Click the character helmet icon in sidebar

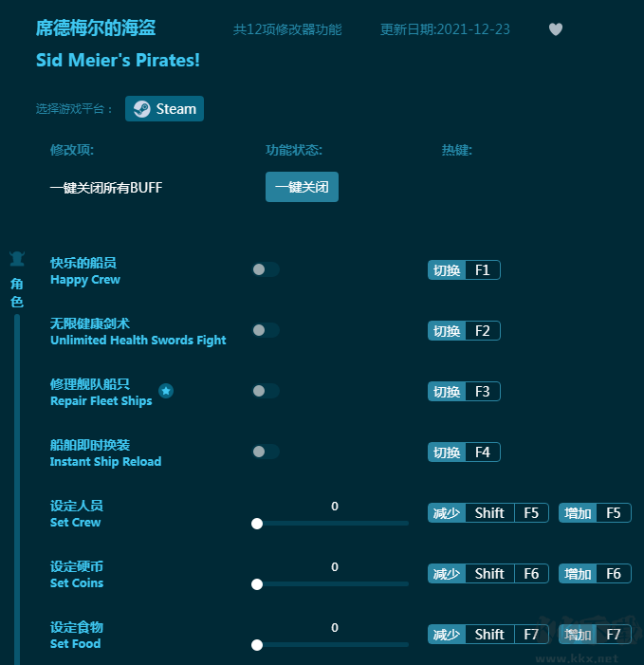17,258
